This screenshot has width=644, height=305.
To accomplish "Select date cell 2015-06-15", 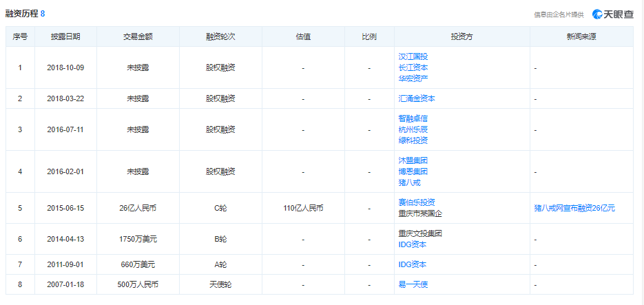I will pyautogui.click(x=65, y=208).
